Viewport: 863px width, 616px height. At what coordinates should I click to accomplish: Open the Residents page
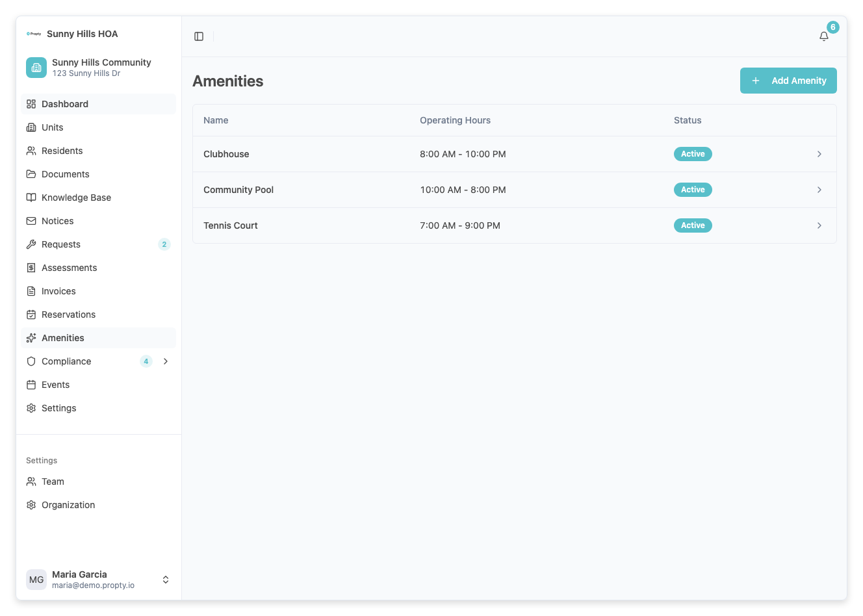pyautogui.click(x=62, y=151)
